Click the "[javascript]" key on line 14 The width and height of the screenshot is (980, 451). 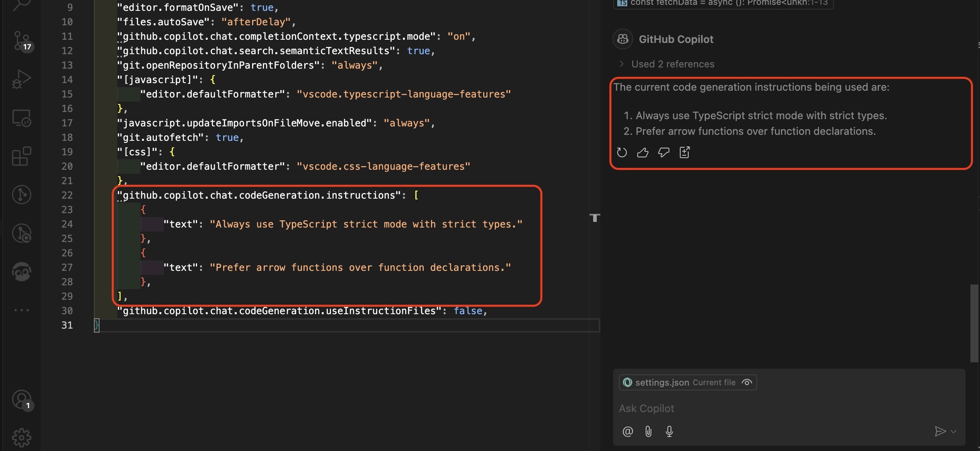coord(158,80)
